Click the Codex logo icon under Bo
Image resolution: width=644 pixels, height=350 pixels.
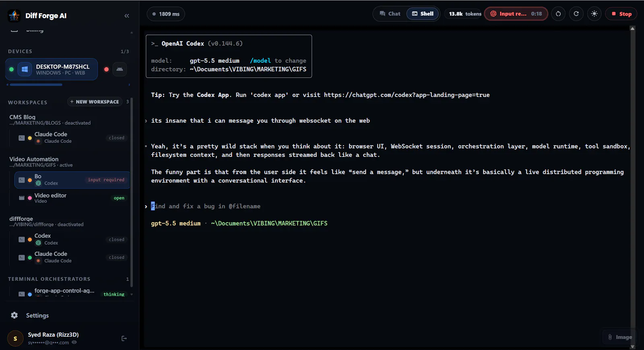(38, 183)
